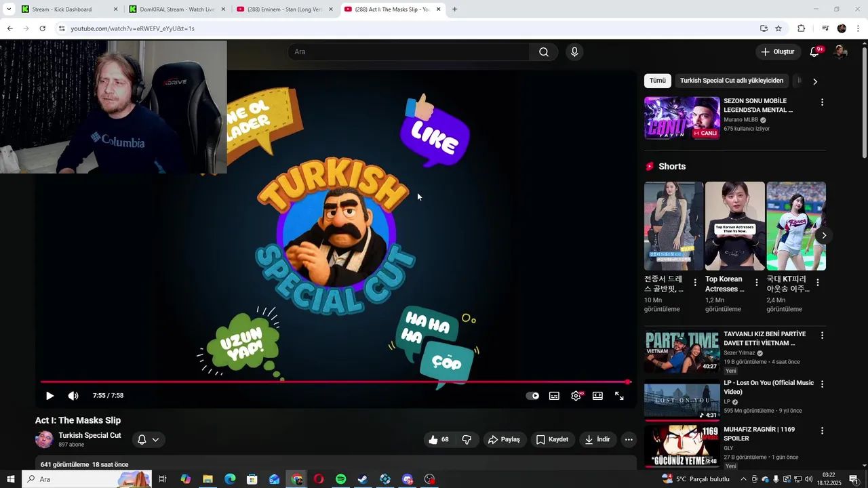The image size is (868, 488).
Task: Show the next Shorts with the arrow
Action: click(x=824, y=235)
